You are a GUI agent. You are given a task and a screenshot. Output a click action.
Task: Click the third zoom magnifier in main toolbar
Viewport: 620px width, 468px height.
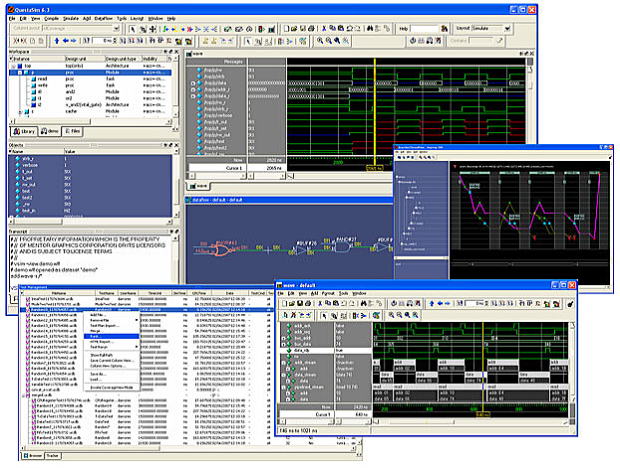coord(337,41)
